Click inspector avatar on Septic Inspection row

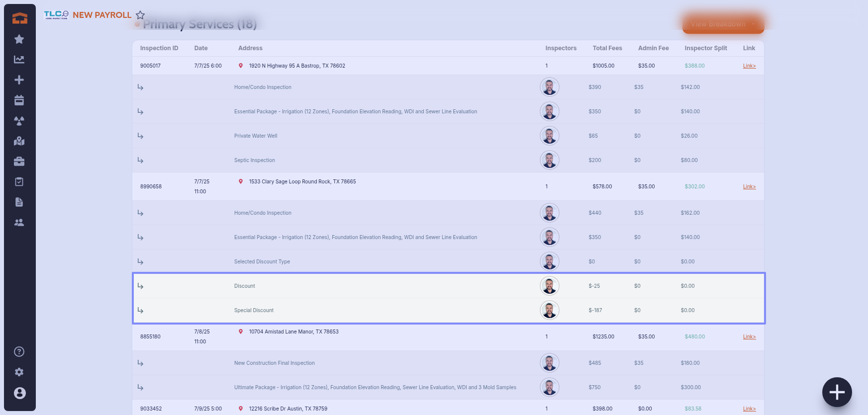(x=550, y=160)
